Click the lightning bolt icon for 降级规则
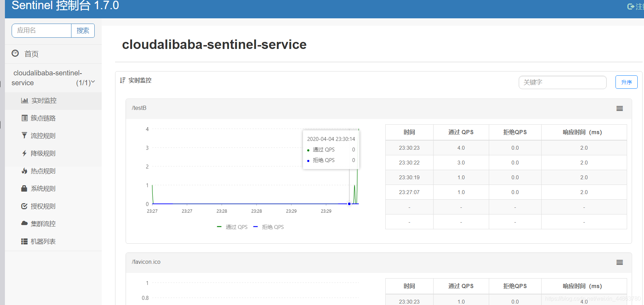The width and height of the screenshot is (644, 305). (24, 153)
